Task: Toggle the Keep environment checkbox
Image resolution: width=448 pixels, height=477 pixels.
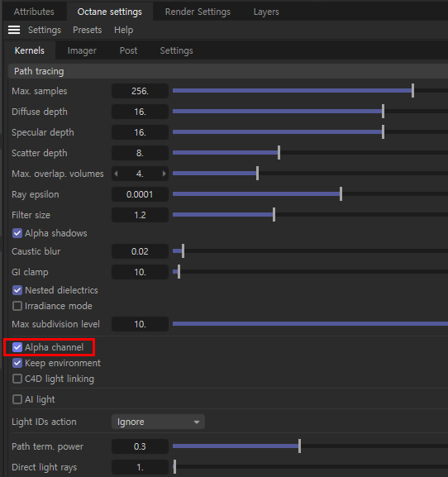Action: 17,363
